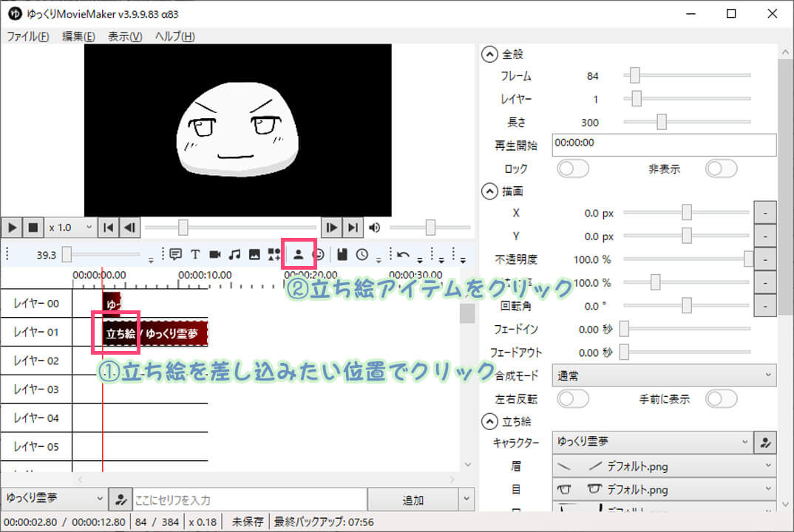Click the Y position animation button
The image size is (794, 532).
[765, 236]
